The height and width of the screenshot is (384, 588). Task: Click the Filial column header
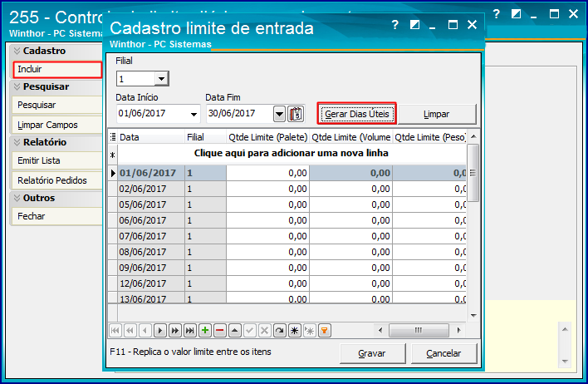[205, 137]
